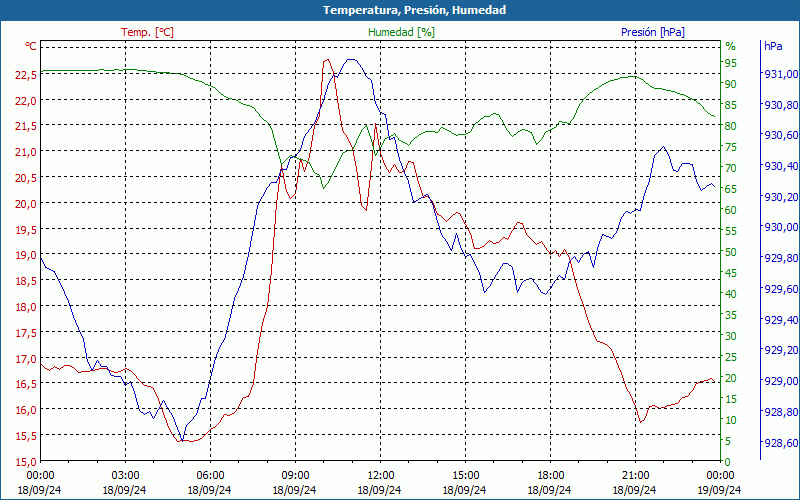The width and height of the screenshot is (800, 500).
Task: Select the green 'Humedad [%]' legend label
Action: pyautogui.click(x=401, y=32)
